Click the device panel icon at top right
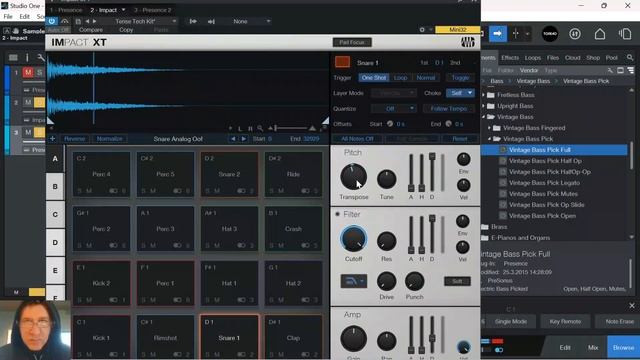 pos(625,34)
